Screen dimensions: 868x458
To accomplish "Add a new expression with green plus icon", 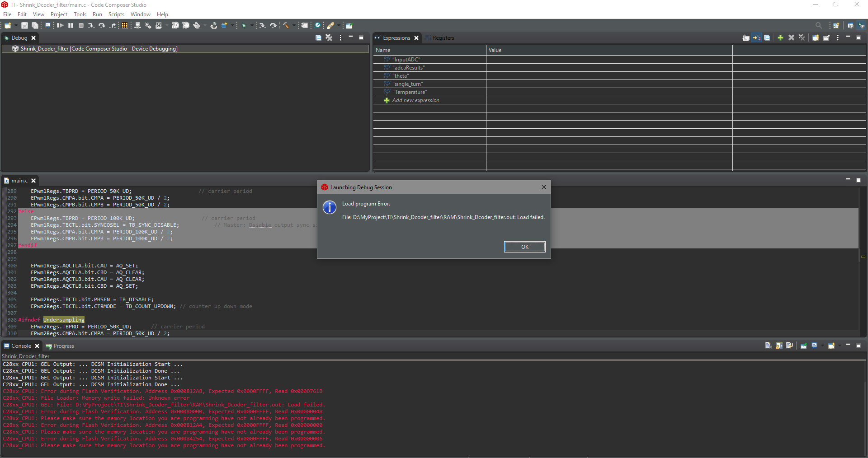I will point(780,38).
